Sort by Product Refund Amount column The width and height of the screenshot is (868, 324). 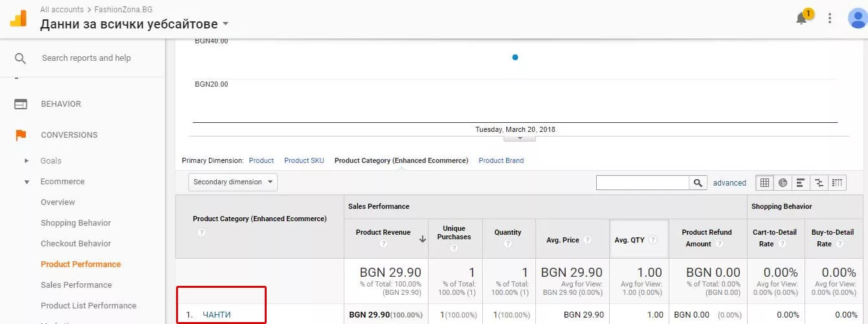coord(707,238)
